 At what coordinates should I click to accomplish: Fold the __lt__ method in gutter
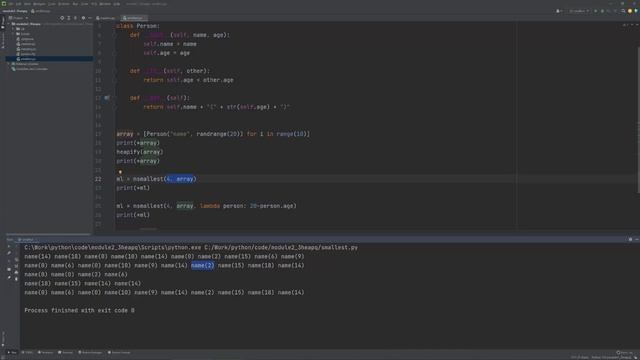click(x=114, y=71)
